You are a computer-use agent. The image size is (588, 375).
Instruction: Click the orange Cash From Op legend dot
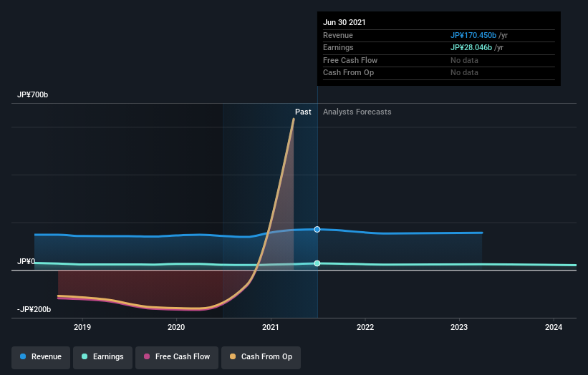click(233, 356)
